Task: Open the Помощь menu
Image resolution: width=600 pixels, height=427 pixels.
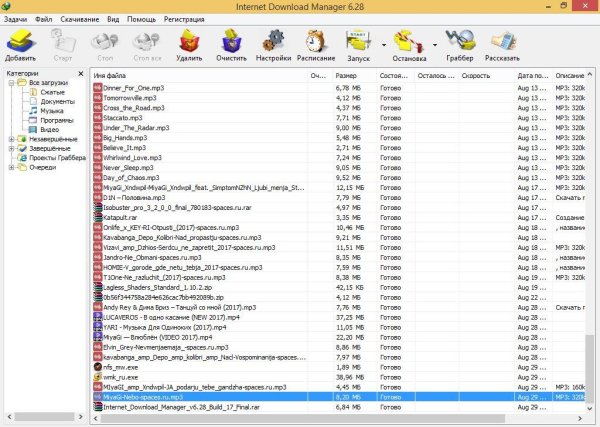Action: [x=141, y=19]
